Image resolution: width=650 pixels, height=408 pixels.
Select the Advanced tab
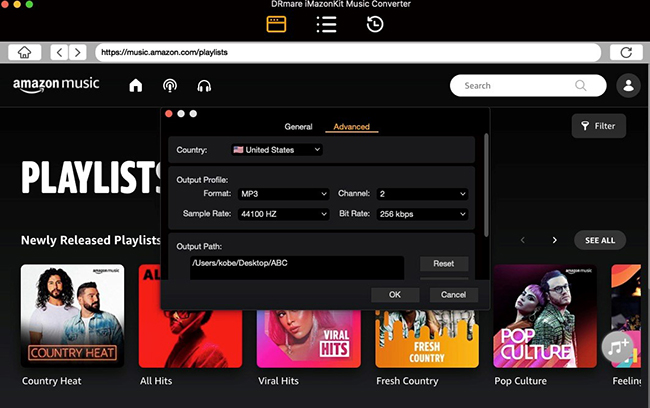pos(352,127)
